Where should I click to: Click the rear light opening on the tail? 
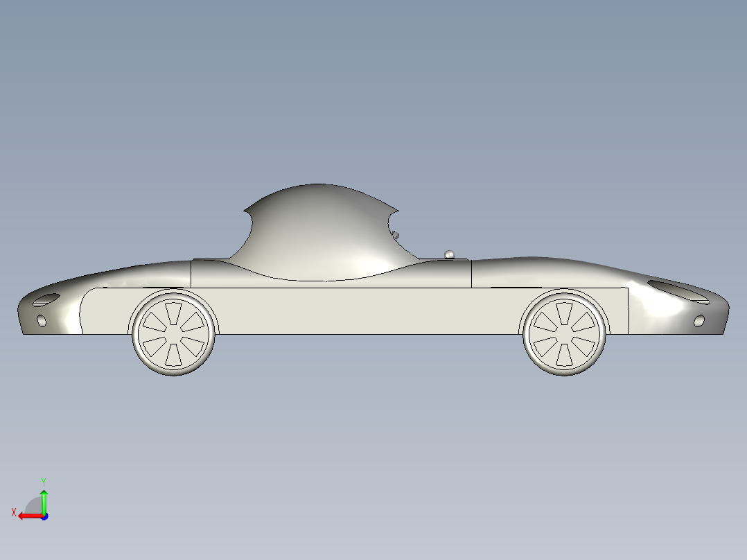click(683, 294)
